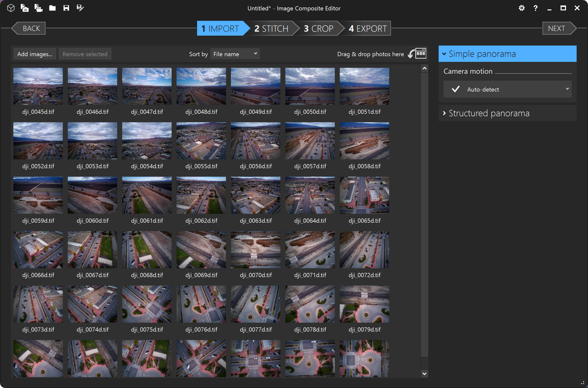588x388 pixels.
Task: Select thumbnail dji_0066d.tif
Action: click(x=38, y=250)
